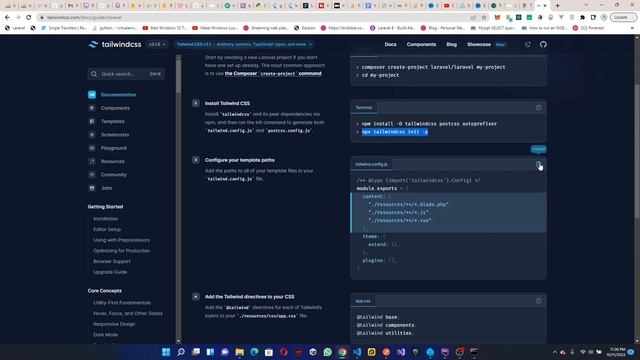
Task: Open Windows taskbar search
Action: [x=181, y=352]
